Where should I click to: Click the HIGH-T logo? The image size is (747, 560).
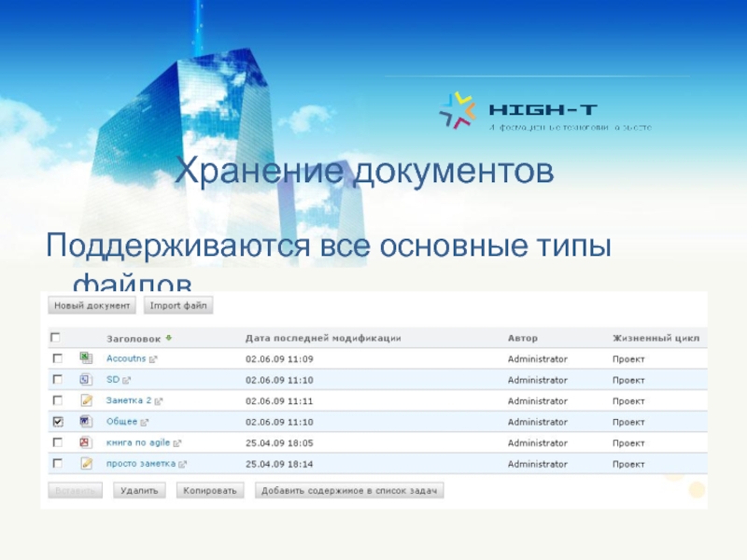[545, 111]
